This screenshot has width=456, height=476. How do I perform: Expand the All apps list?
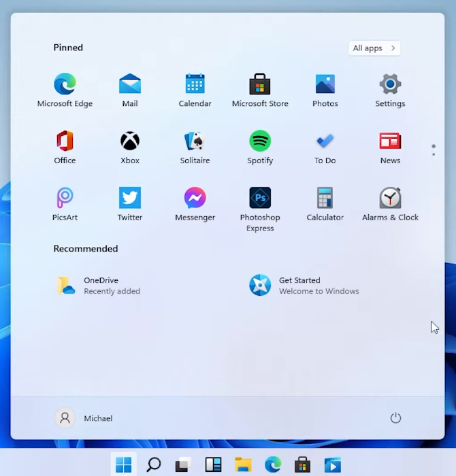tap(374, 48)
